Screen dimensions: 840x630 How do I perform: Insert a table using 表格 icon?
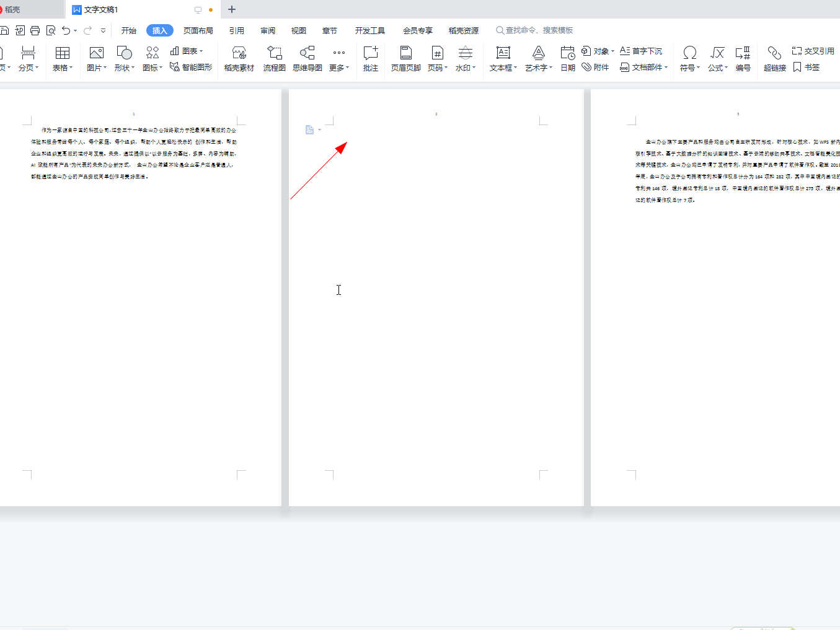(x=62, y=54)
